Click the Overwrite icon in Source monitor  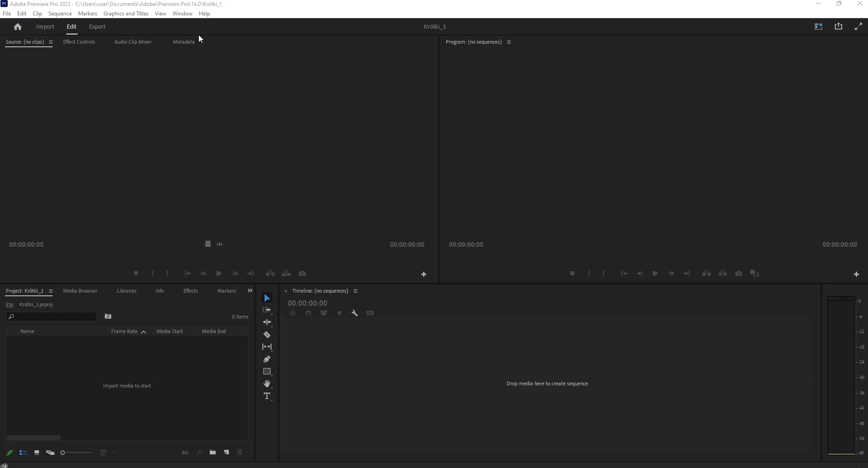coord(286,274)
